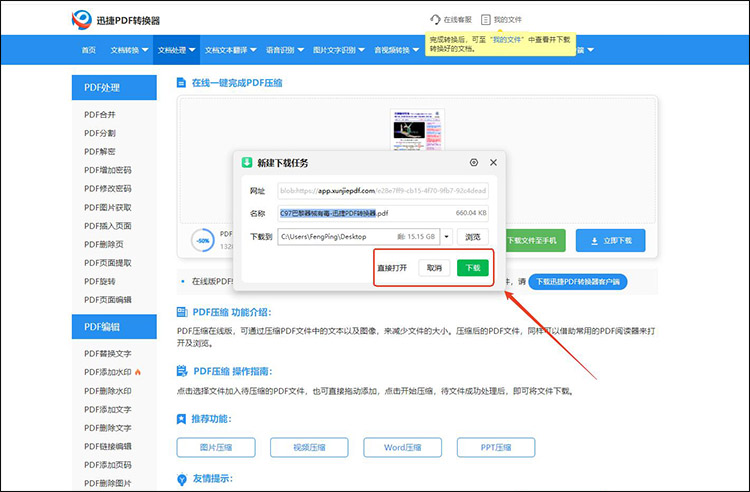Viewport: 750px width, 492px height.
Task: Select PDF添加水印 in sidebar
Action: pyautogui.click(x=108, y=372)
